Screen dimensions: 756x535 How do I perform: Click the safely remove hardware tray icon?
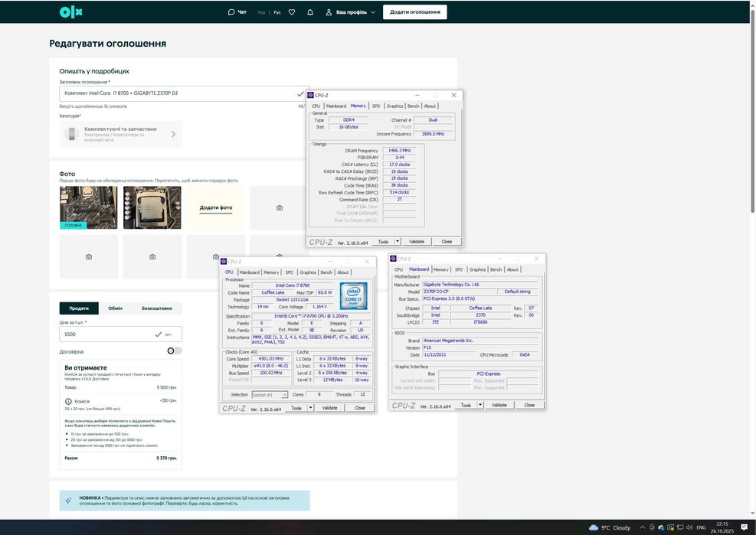click(x=652, y=527)
